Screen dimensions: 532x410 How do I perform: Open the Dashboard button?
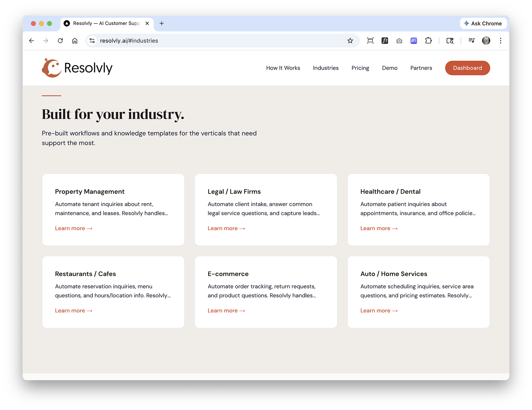pos(467,68)
